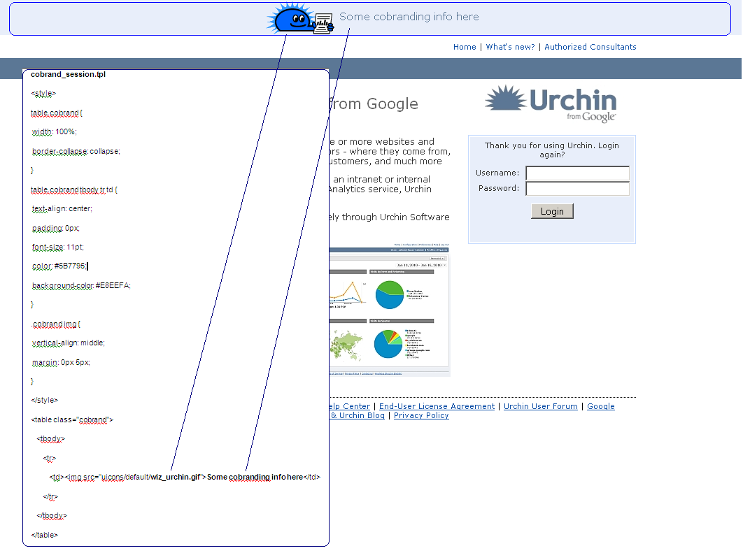Click the Password input field
Viewport: 743px width, 560px height.
tap(577, 188)
